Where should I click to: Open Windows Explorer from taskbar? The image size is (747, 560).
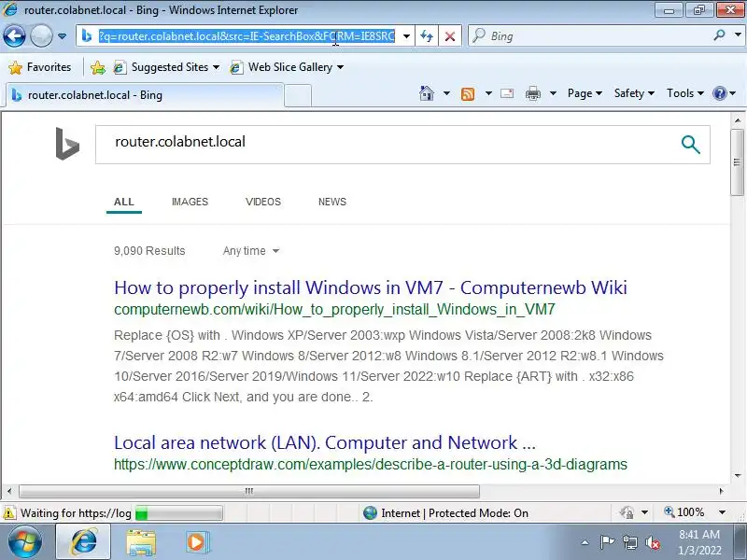(141, 542)
